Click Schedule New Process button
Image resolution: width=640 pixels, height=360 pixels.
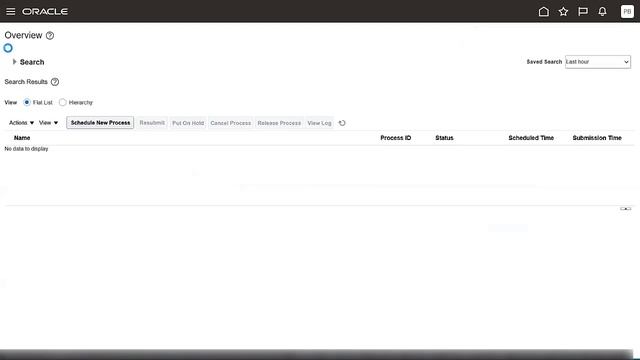[100, 123]
